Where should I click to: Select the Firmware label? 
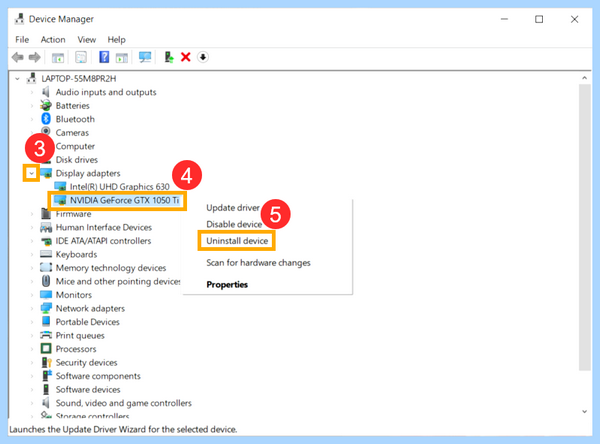(73, 214)
